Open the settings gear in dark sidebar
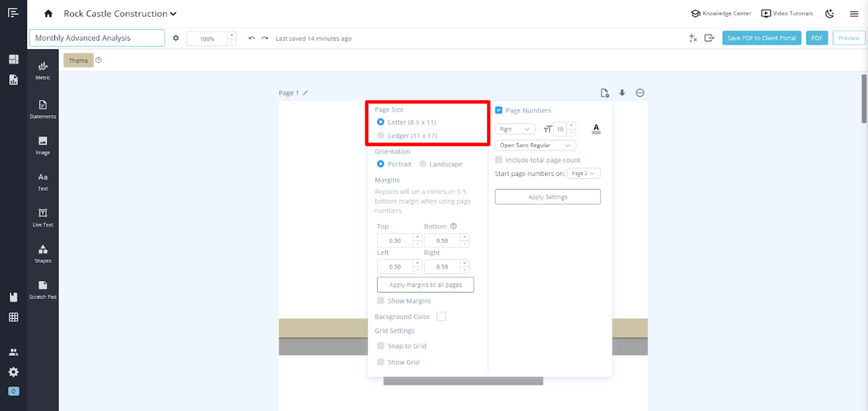This screenshot has height=411, width=868. [x=14, y=372]
